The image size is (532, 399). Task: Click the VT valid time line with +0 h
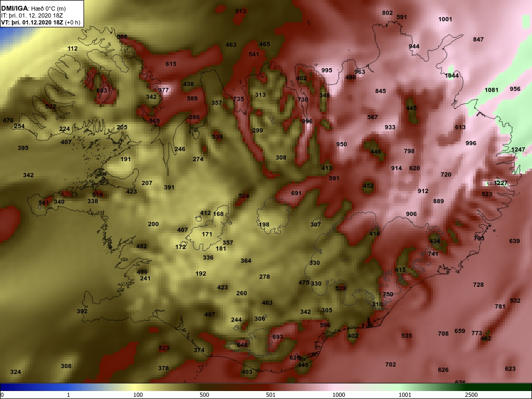pyautogui.click(x=41, y=22)
